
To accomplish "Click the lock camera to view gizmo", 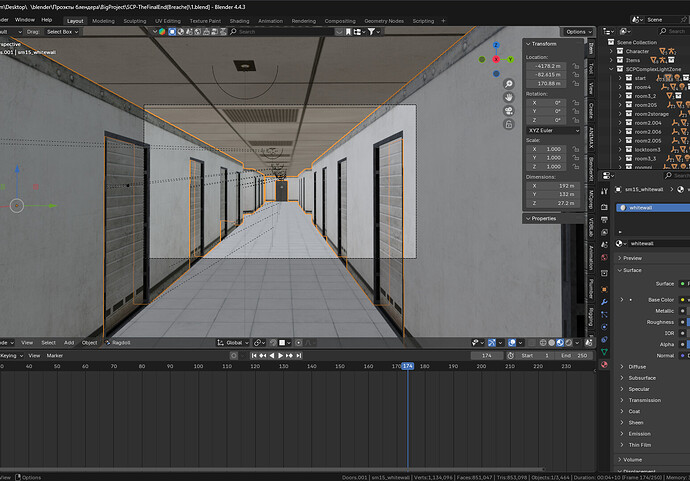I will click(509, 125).
